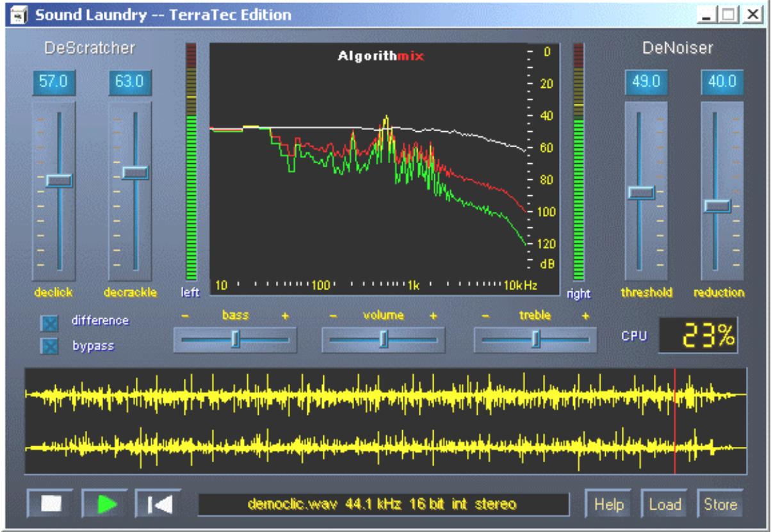Click the Load button

point(664,504)
